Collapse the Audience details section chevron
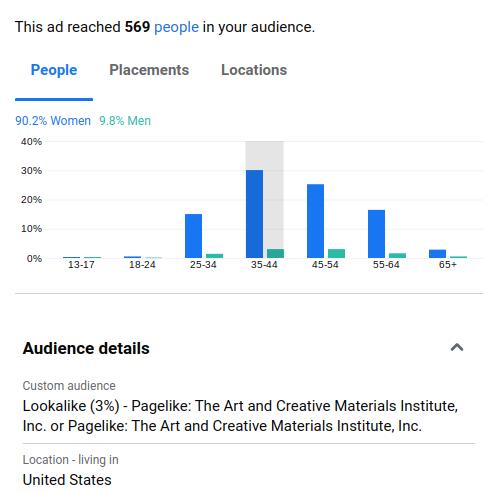The height and width of the screenshot is (492, 497). point(457,348)
